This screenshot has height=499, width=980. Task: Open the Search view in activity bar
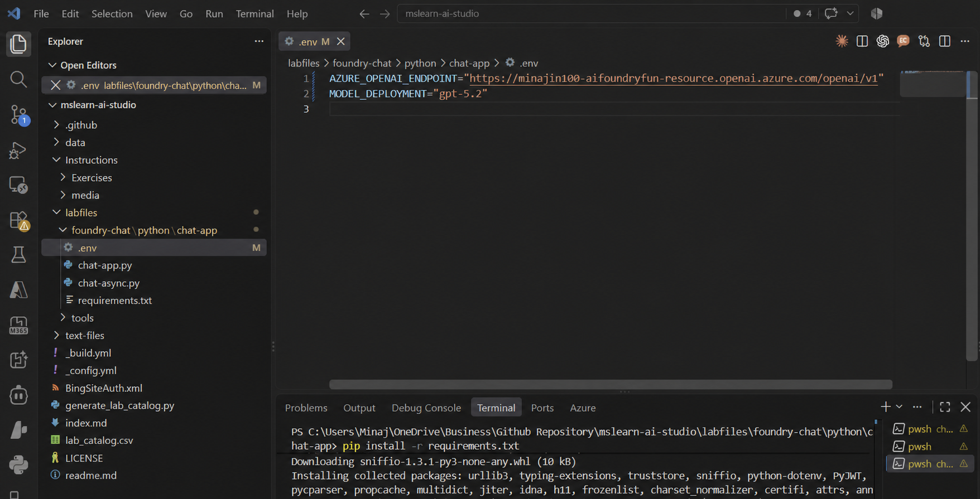(18, 79)
